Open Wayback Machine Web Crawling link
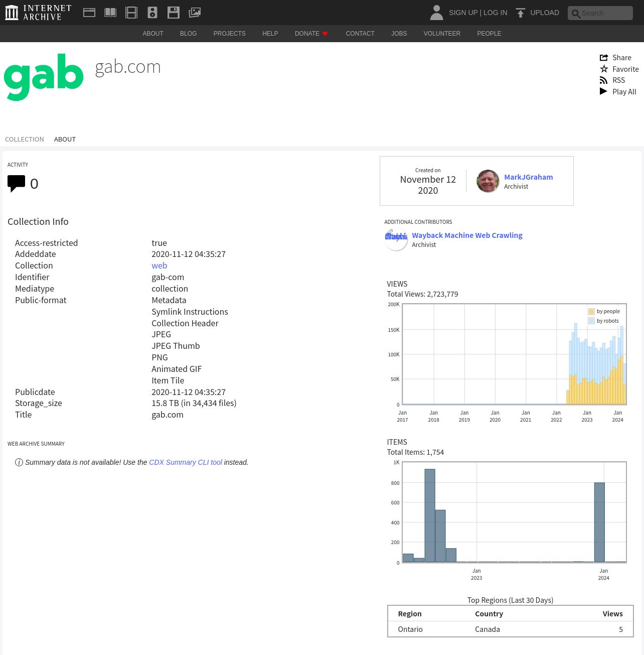The height and width of the screenshot is (655, 644). pyautogui.click(x=467, y=235)
